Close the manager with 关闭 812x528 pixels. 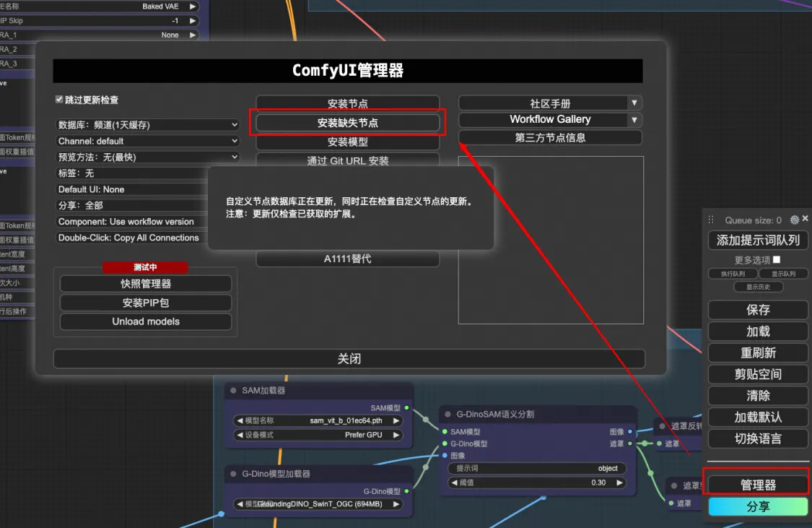(x=349, y=358)
